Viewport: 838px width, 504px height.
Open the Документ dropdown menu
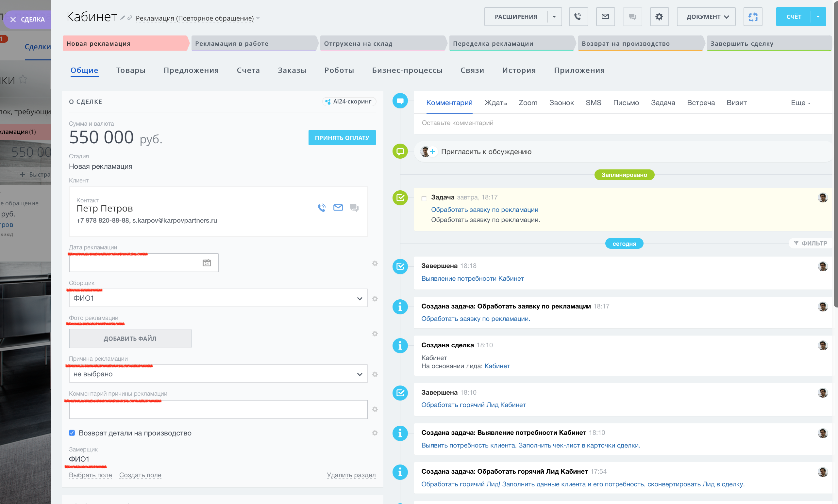coord(706,17)
